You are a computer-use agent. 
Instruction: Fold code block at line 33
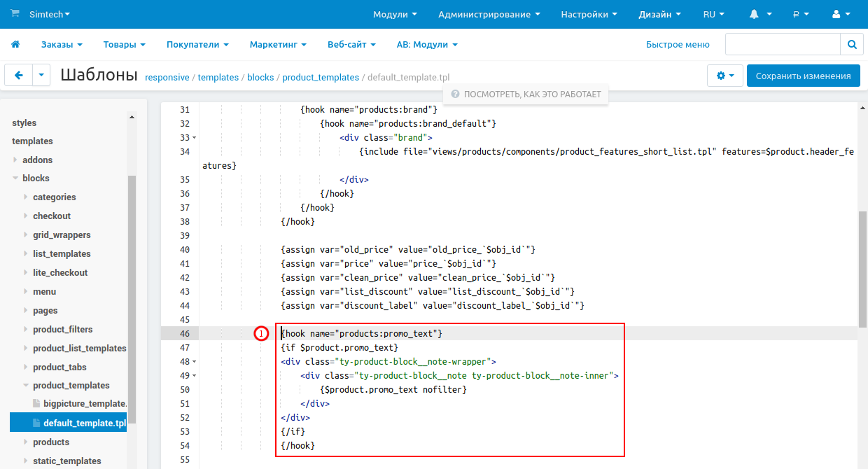tap(194, 138)
